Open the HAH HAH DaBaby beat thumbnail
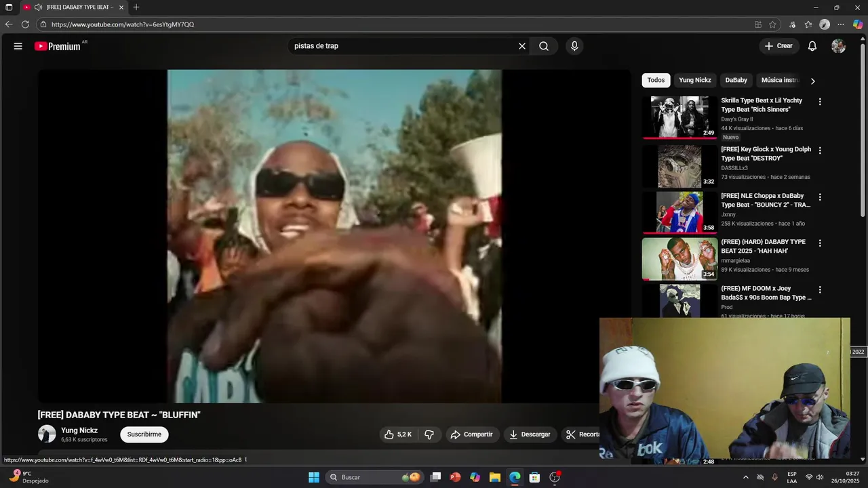Image resolution: width=868 pixels, height=488 pixels. tap(679, 258)
